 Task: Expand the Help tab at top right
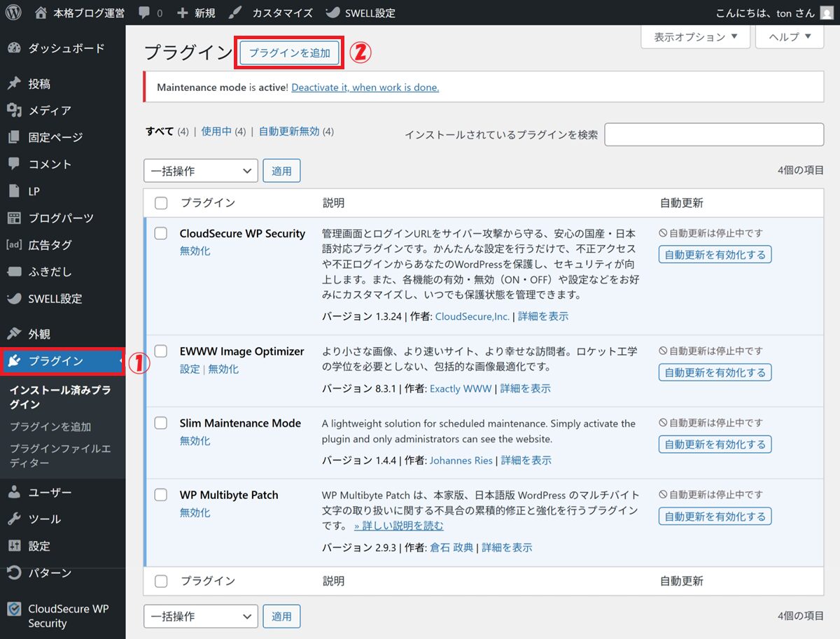pyautogui.click(x=790, y=37)
